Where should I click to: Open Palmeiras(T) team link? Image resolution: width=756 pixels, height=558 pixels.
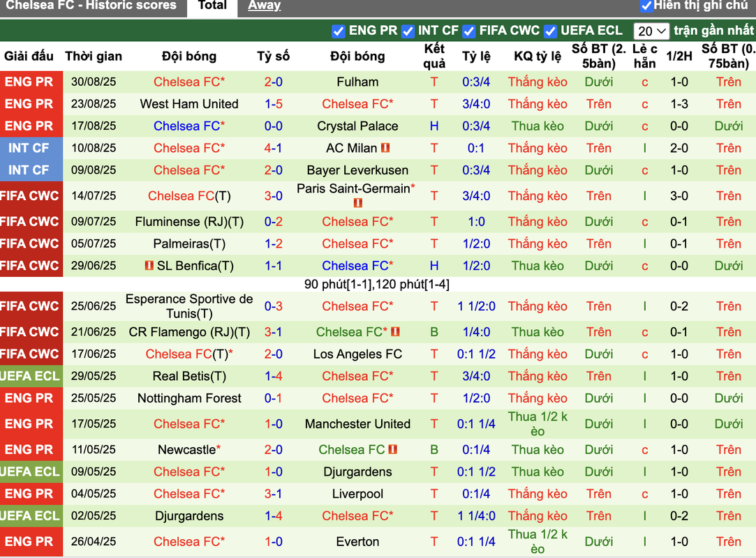[189, 244]
